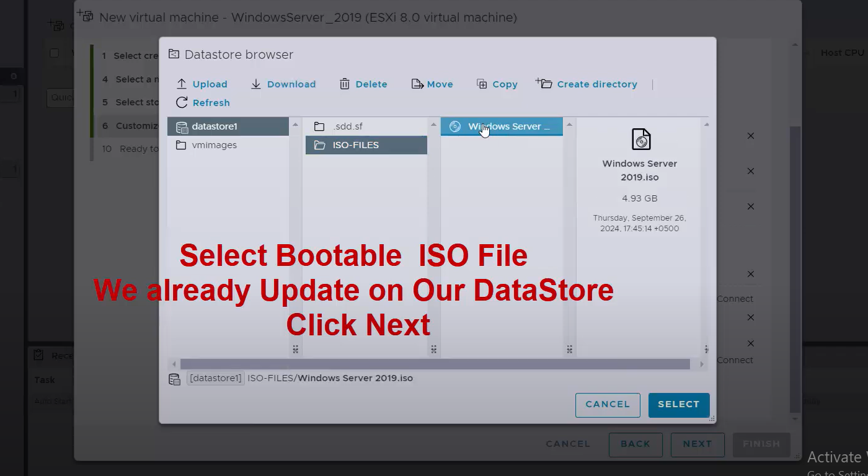Click the [datastore1] path tag
The height and width of the screenshot is (476, 868).
coord(215,378)
